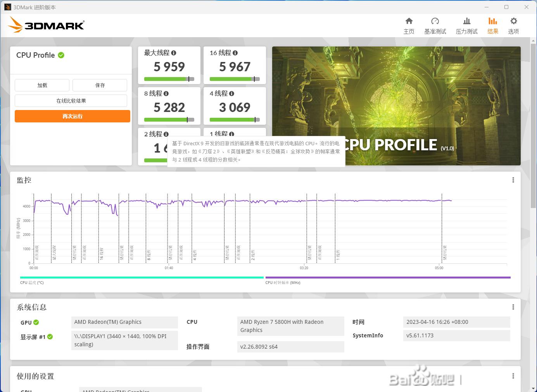
Task: Open the 基准测试 benchmarks tab
Action: (x=435, y=26)
